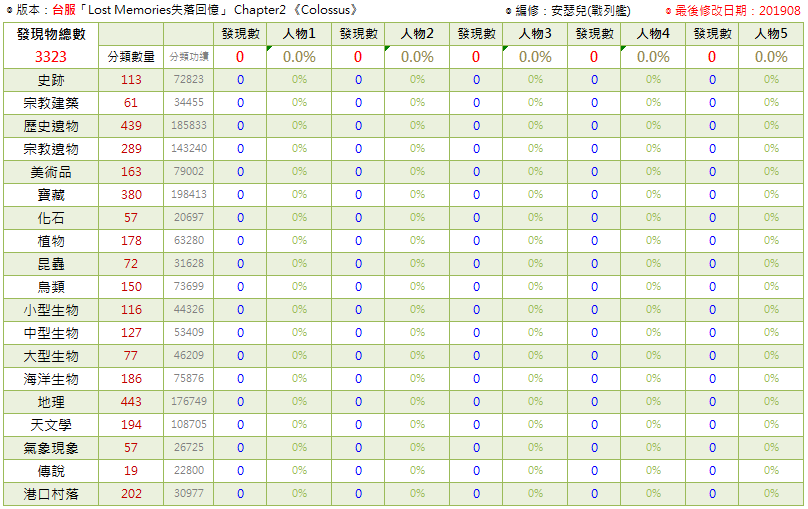
Task: Click merit value 31628
Action: point(189,263)
